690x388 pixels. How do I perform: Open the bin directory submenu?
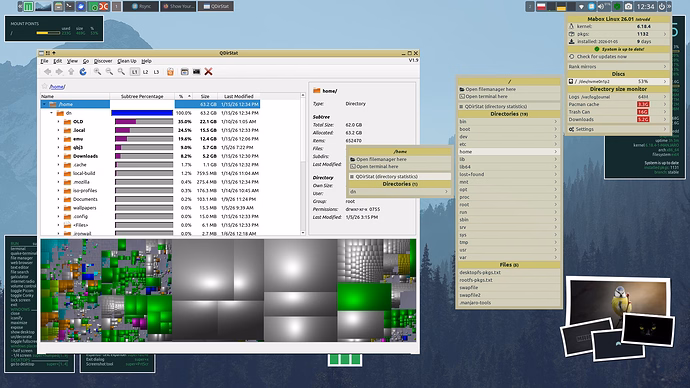click(508, 121)
